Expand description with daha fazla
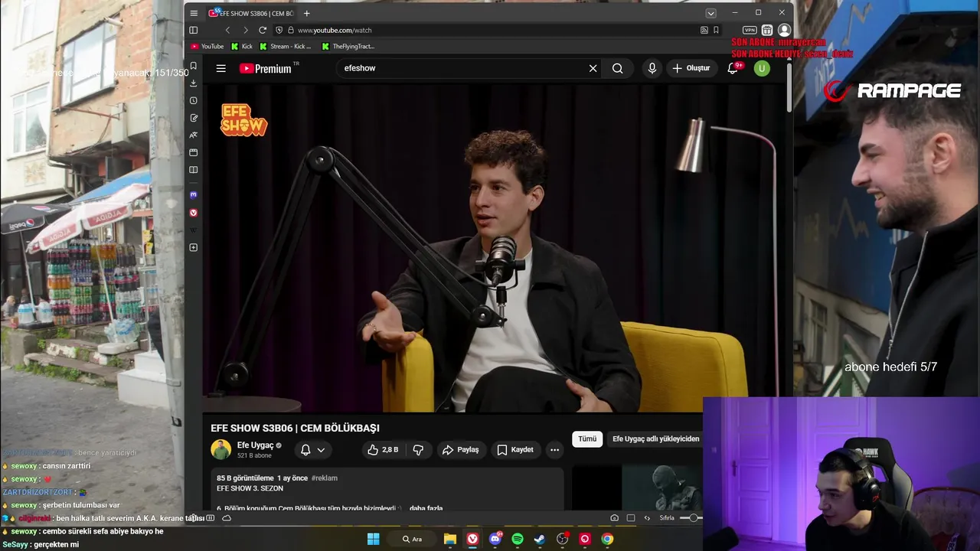The image size is (980, 551). point(426,508)
